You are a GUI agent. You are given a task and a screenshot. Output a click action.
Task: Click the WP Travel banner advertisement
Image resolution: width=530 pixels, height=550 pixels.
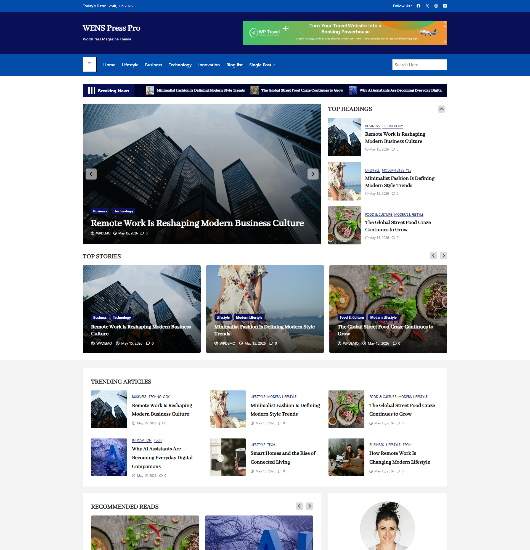coord(345,33)
